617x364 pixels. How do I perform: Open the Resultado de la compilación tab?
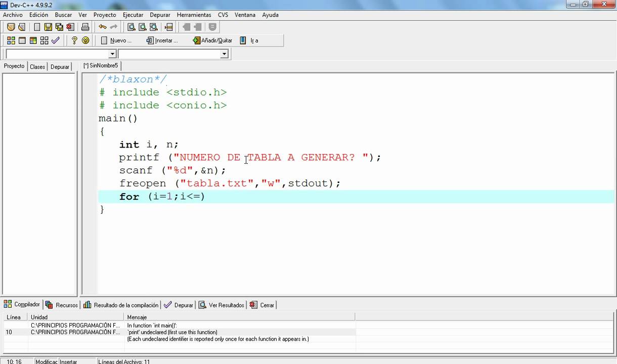click(x=121, y=305)
